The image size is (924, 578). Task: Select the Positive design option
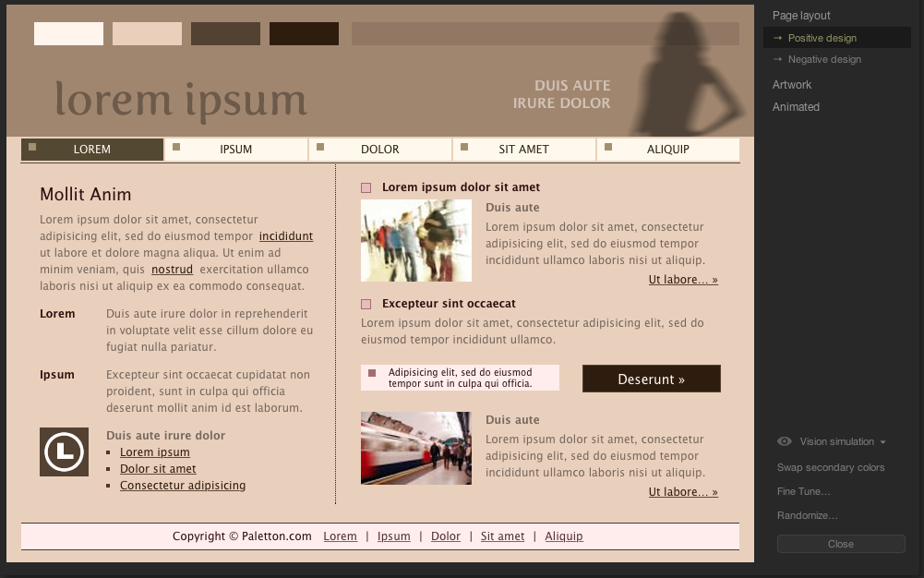point(822,38)
